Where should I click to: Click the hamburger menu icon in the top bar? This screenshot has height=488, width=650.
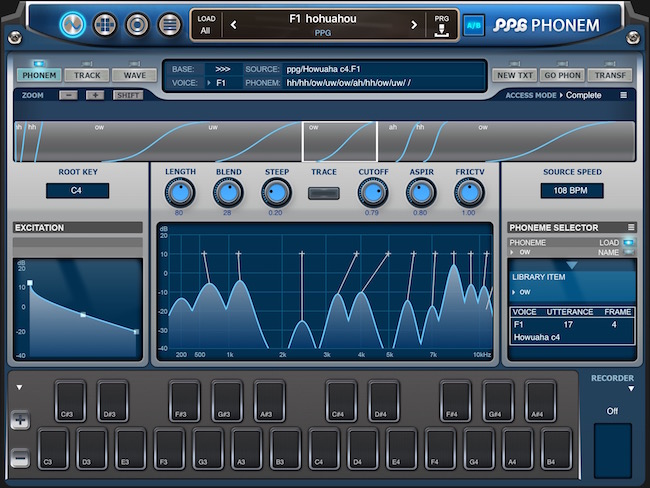tap(170, 24)
